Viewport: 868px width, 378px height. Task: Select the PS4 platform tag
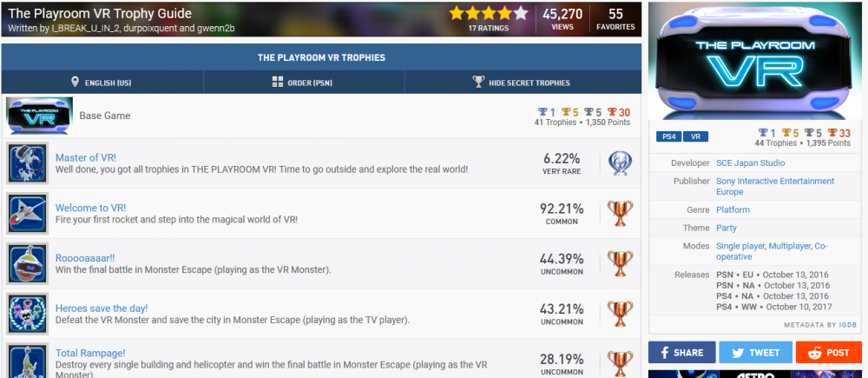(667, 136)
